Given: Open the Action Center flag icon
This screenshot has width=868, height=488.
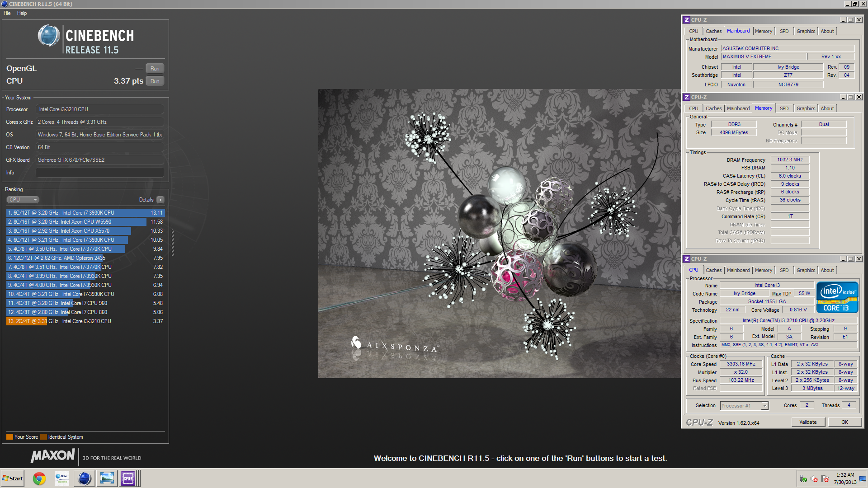Looking at the screenshot, I should (825, 479).
